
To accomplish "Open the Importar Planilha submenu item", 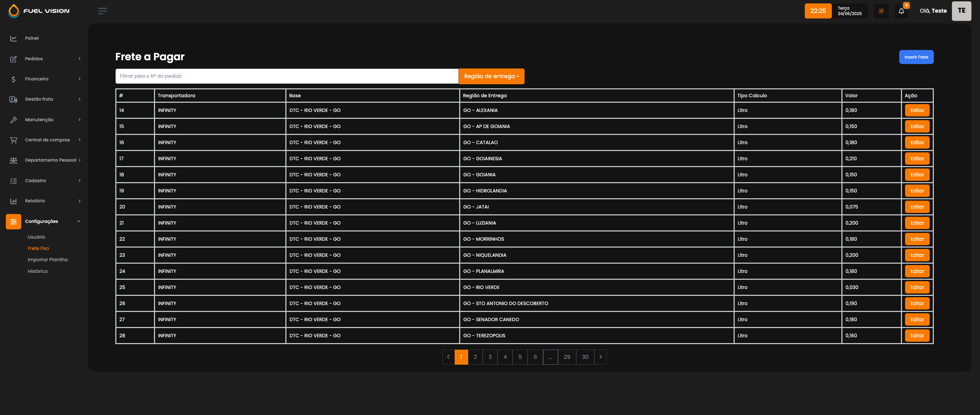I will (x=48, y=260).
